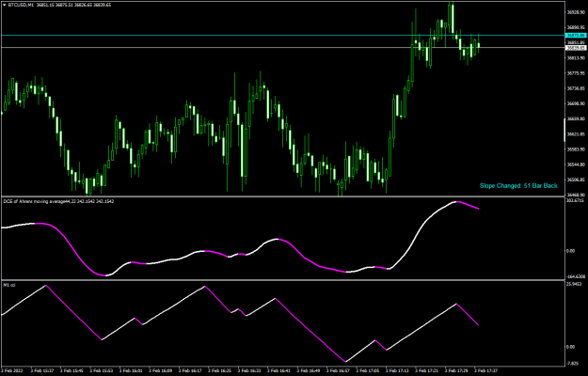
Task: Click the 0.00 level on cci indicator scale
Action: click(x=570, y=347)
